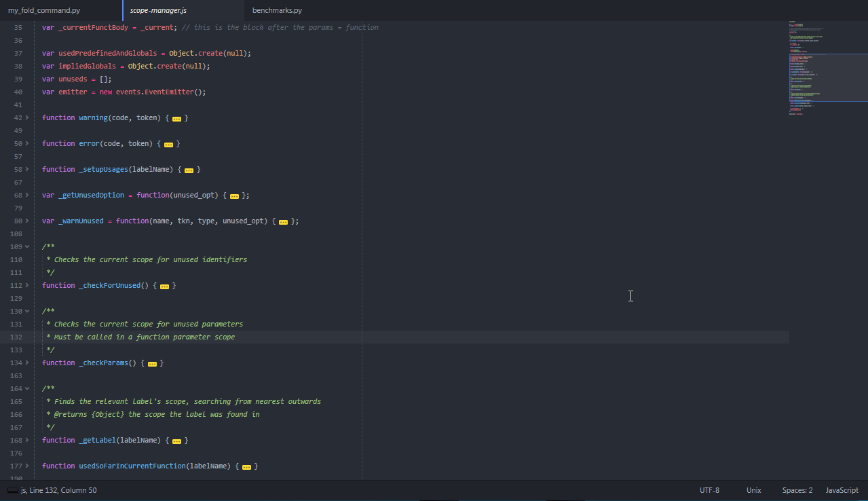Screen dimensions: 868x501
Task: Unfold the _checkParams function body marker
Action: pos(152,363)
